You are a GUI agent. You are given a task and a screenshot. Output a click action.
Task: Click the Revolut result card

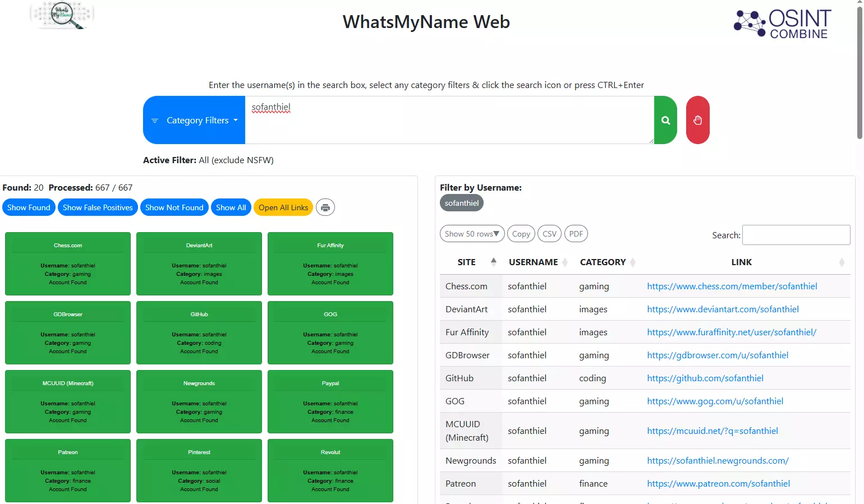tap(330, 470)
